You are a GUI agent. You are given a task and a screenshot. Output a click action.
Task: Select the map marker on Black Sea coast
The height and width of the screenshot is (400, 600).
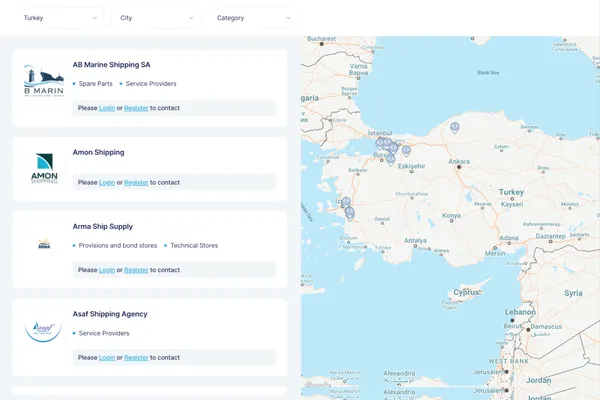tap(455, 128)
